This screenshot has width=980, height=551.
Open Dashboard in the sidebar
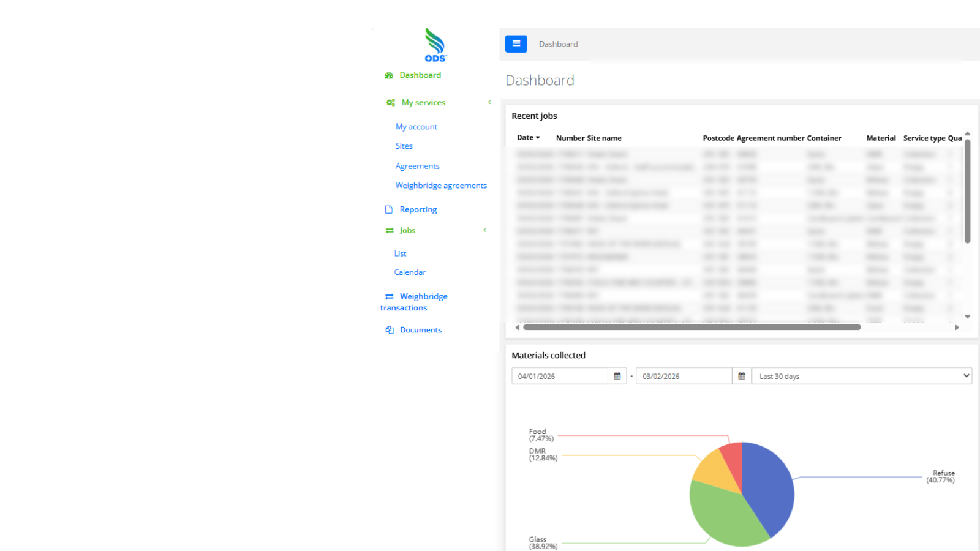point(420,75)
